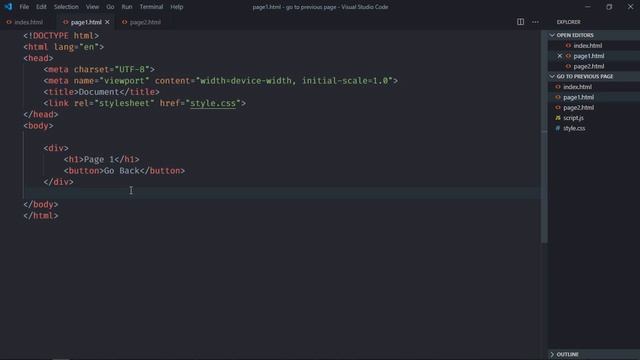Image resolution: width=640 pixels, height=360 pixels.
Task: Select the page1.html editor tab
Action: [86, 22]
